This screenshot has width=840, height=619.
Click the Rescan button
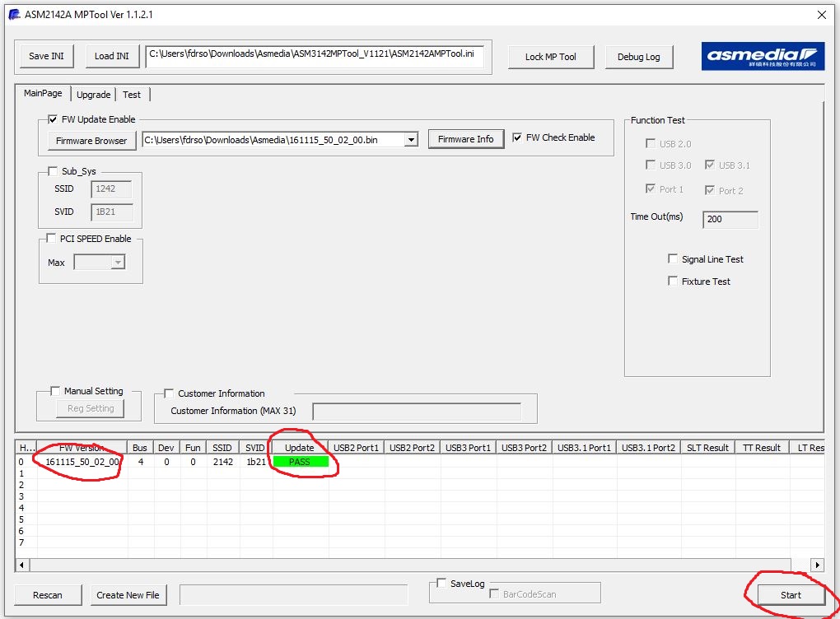[x=48, y=595]
